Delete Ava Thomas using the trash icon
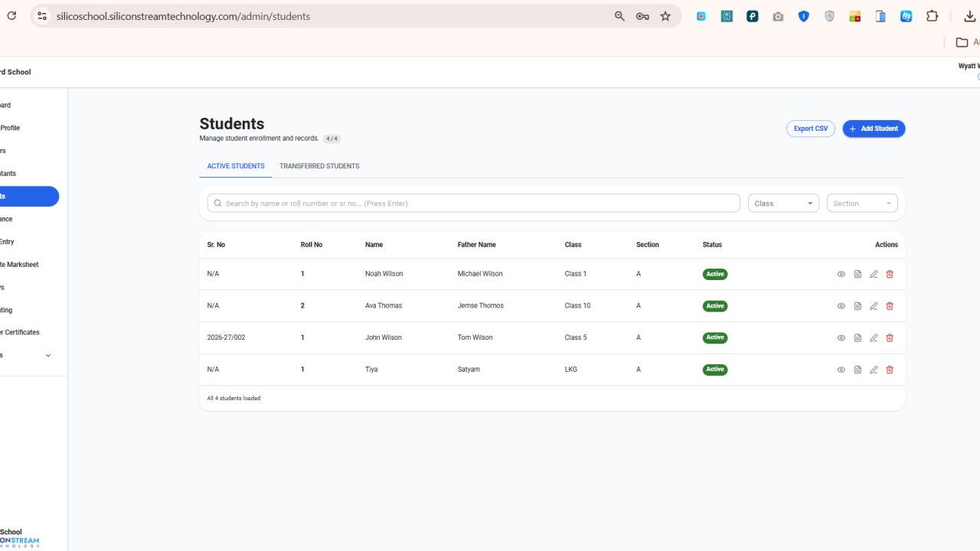Viewport: 980px width, 551px height. tap(890, 306)
